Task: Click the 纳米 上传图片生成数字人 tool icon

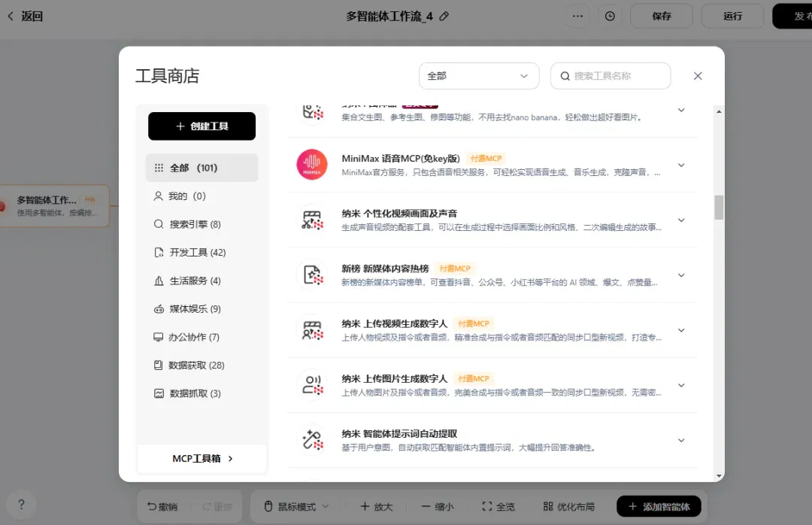Action: [312, 385]
